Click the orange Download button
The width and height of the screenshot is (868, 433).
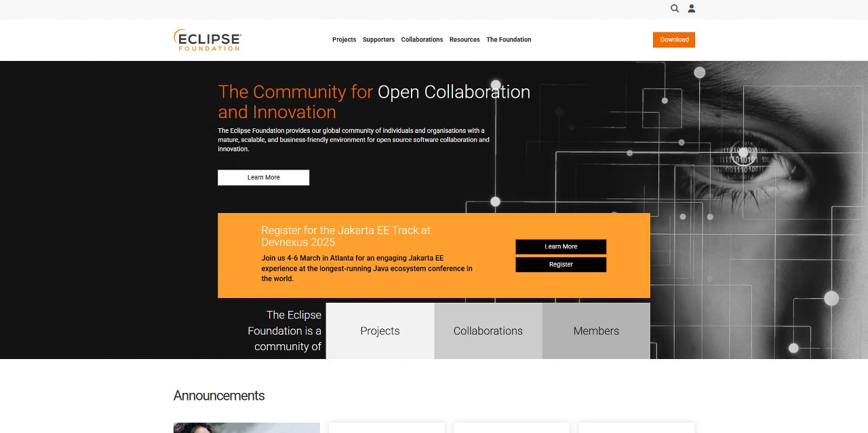point(674,40)
